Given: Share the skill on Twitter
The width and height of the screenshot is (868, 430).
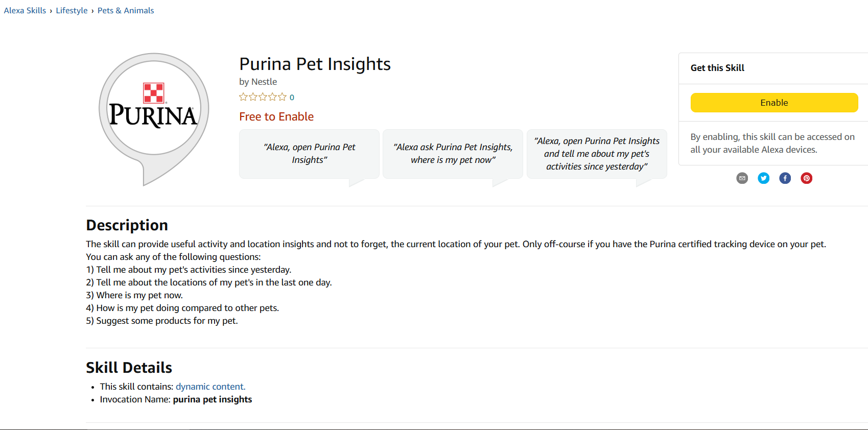Looking at the screenshot, I should click(x=763, y=178).
